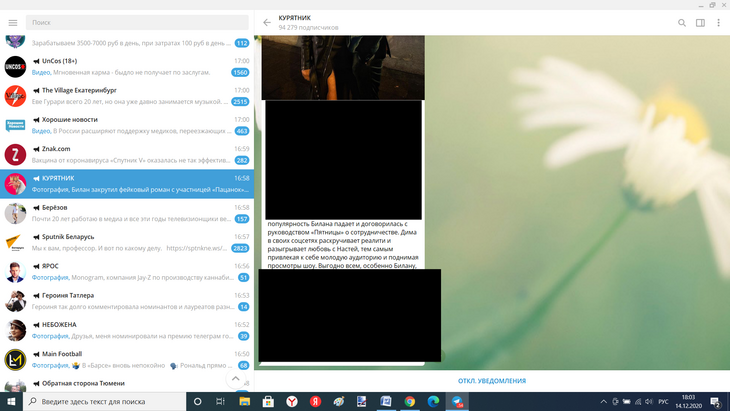
Task: Click the Sputnik Беларусь avatar icon
Action: [x=15, y=242]
